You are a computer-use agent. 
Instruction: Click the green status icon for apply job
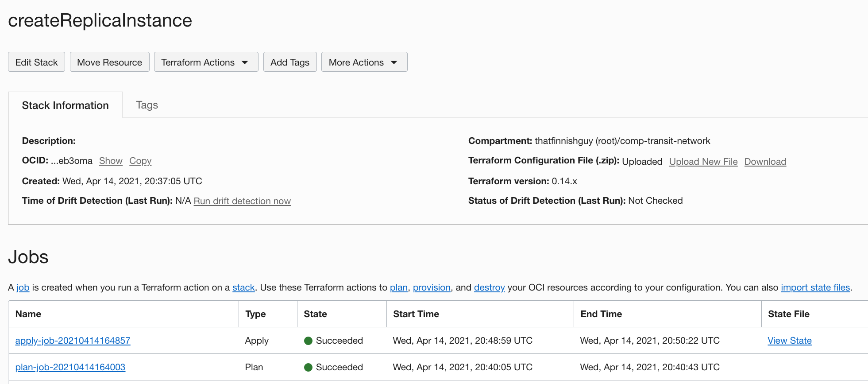(x=309, y=341)
